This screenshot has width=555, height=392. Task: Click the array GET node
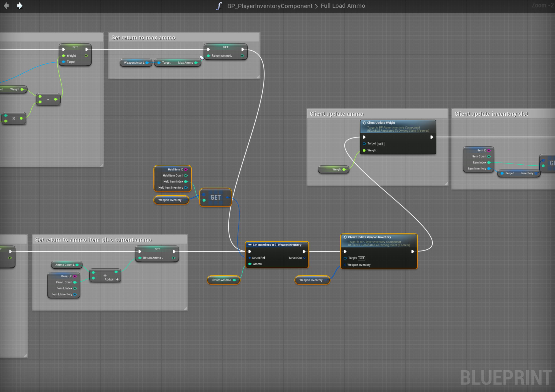[215, 197]
